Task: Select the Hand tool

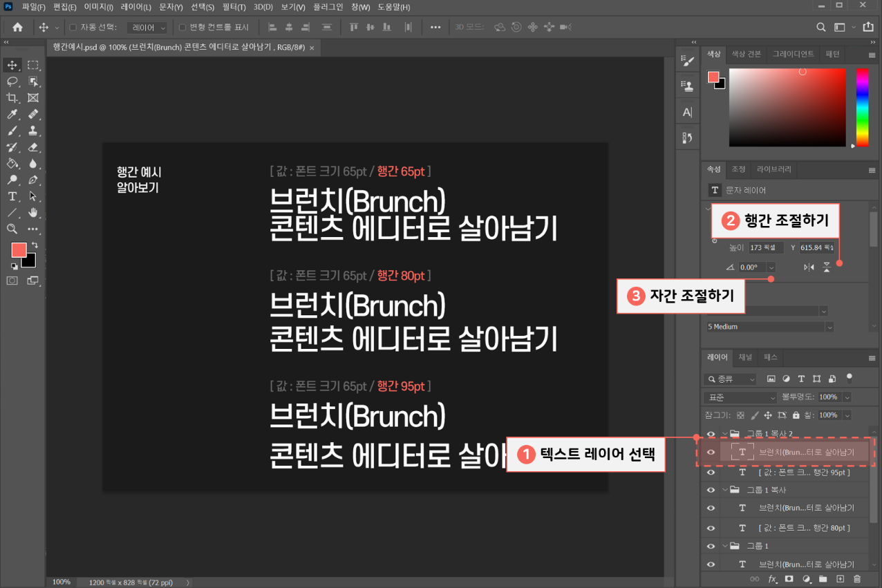Action: (x=33, y=213)
